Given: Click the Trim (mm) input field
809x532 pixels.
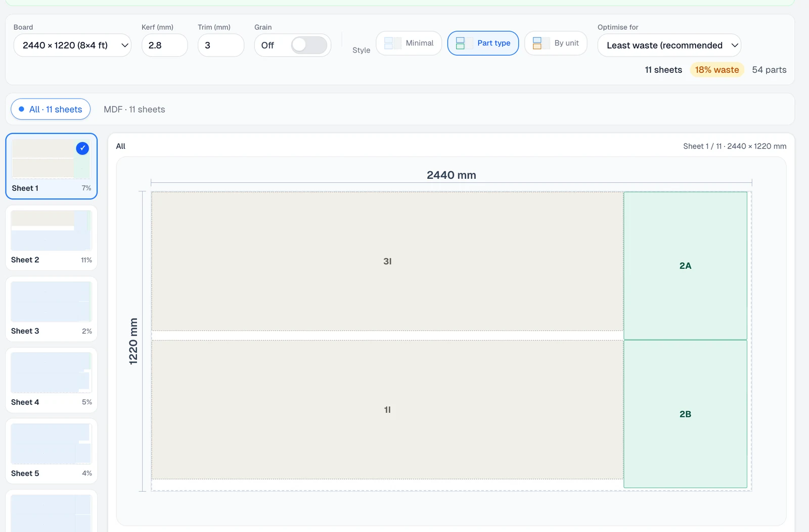Looking at the screenshot, I should click(x=221, y=45).
